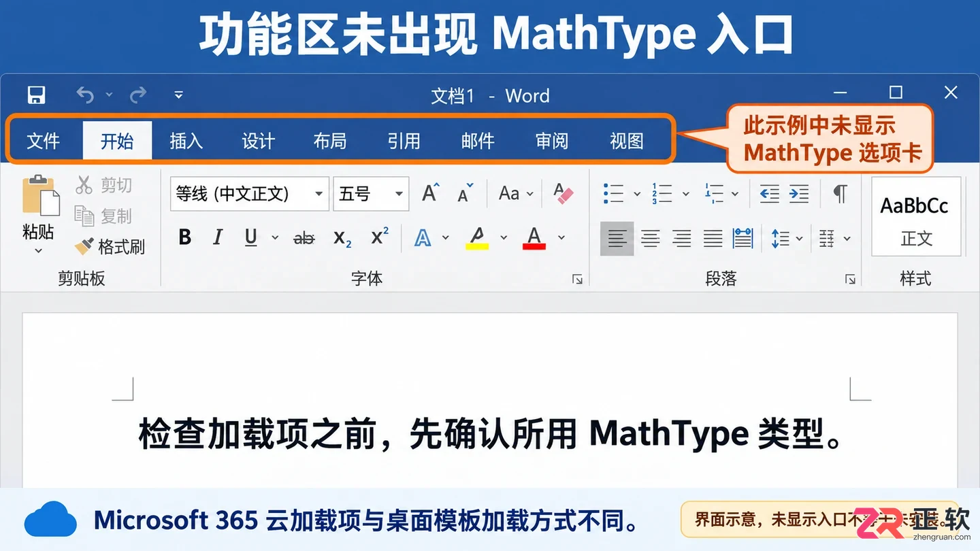The width and height of the screenshot is (980, 551).
Task: Undo the last action
Action: [85, 95]
